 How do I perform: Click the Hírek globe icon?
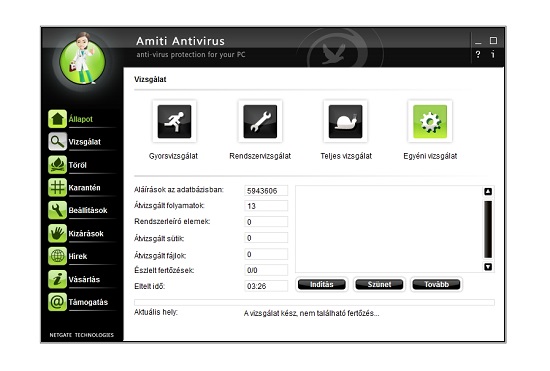57,256
